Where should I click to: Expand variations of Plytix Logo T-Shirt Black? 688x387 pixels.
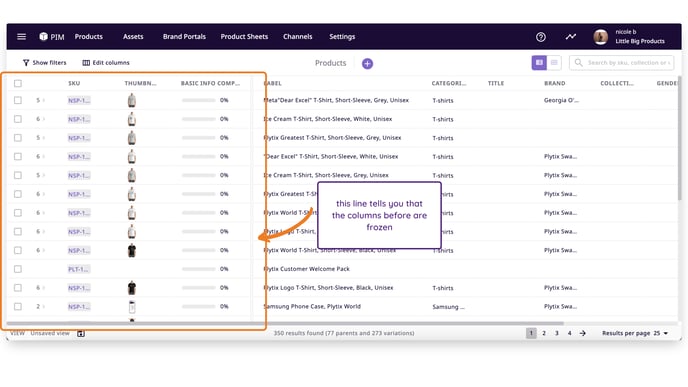coord(40,288)
